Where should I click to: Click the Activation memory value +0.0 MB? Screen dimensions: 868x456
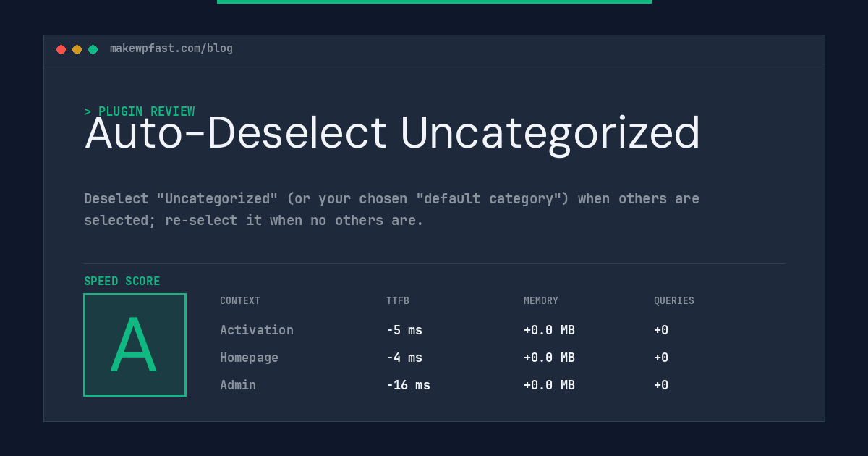[x=549, y=330]
